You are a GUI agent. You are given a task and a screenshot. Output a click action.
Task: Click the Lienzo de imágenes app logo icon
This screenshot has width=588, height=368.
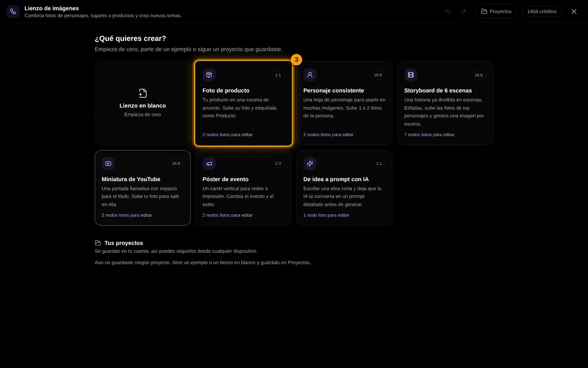pos(13,11)
